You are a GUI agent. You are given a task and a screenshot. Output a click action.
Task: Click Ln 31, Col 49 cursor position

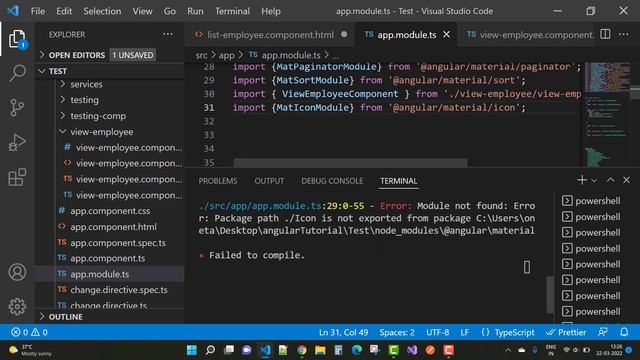point(343,332)
